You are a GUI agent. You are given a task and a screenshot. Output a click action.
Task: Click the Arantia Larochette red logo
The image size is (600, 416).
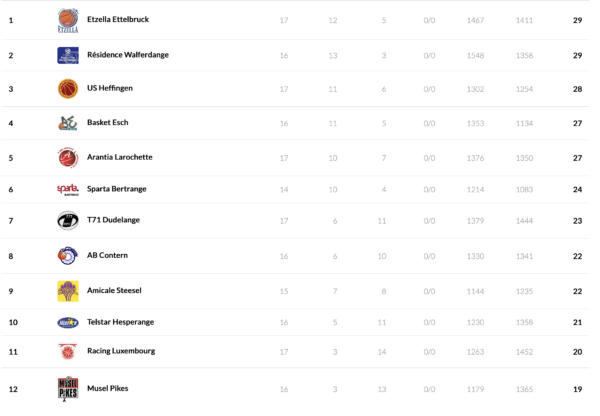tap(68, 157)
